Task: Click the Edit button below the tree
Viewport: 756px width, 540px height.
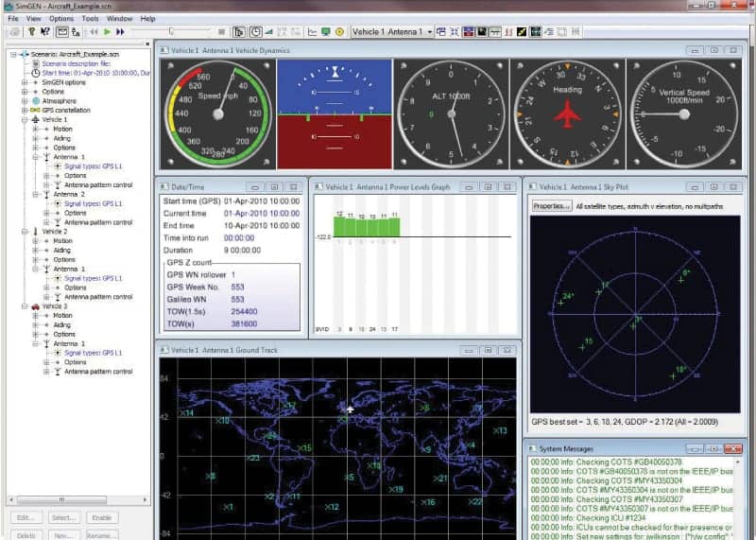Action: click(26, 518)
